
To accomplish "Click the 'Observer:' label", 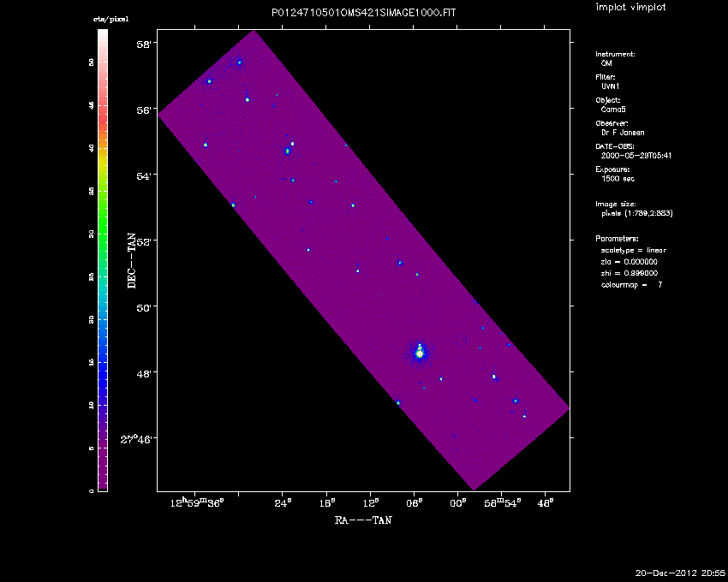I will 612,123.
